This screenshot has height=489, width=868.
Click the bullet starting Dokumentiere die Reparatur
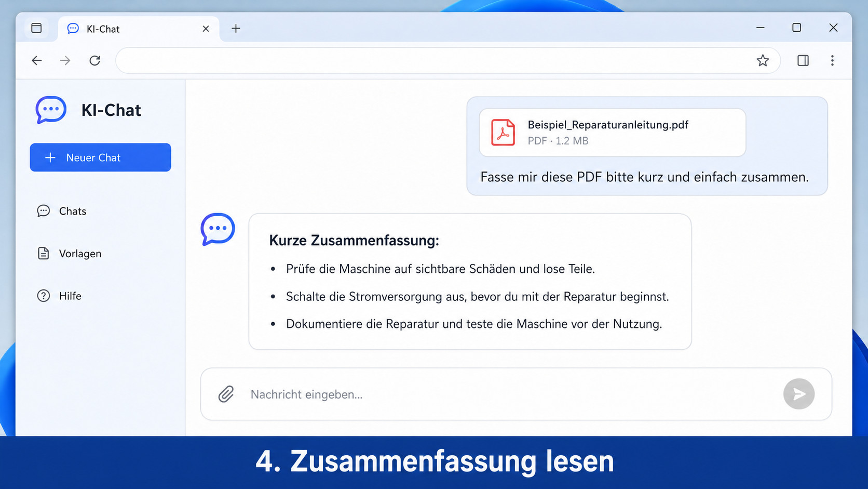click(474, 324)
